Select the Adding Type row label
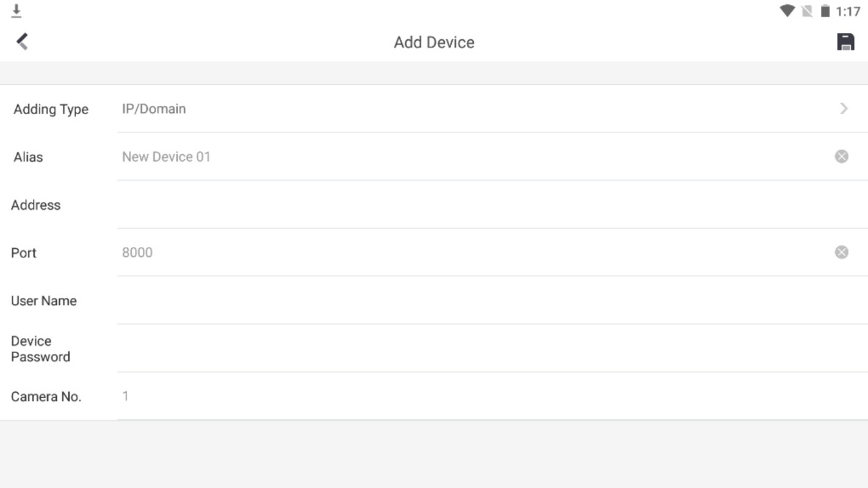The height and width of the screenshot is (488, 868). [x=51, y=109]
